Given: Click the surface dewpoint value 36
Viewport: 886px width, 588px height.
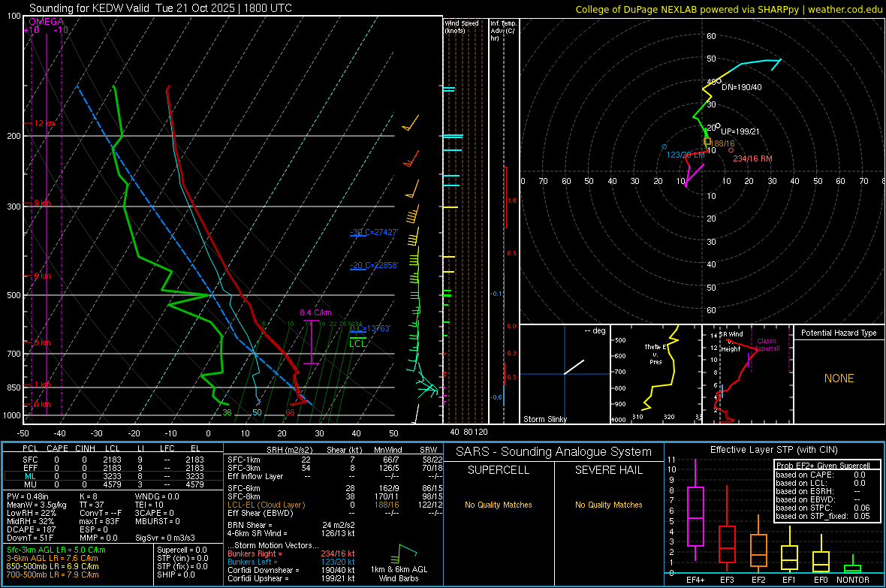Looking at the screenshot, I should coord(228,412).
